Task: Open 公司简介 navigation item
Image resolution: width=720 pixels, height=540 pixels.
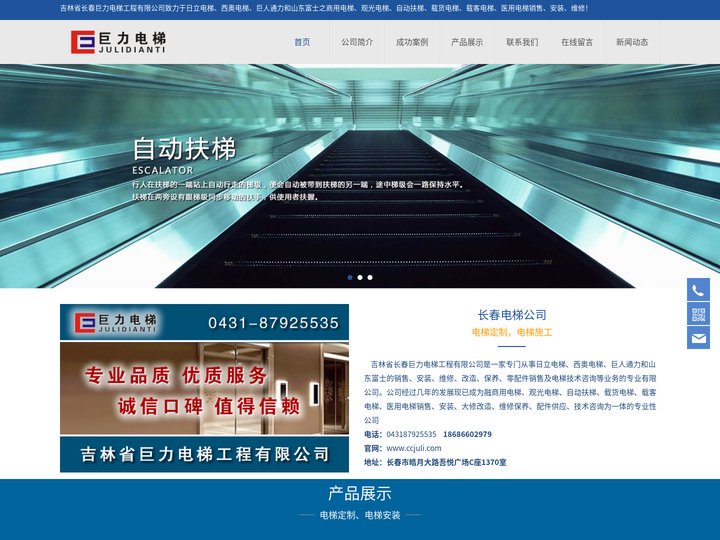Action: [357, 42]
